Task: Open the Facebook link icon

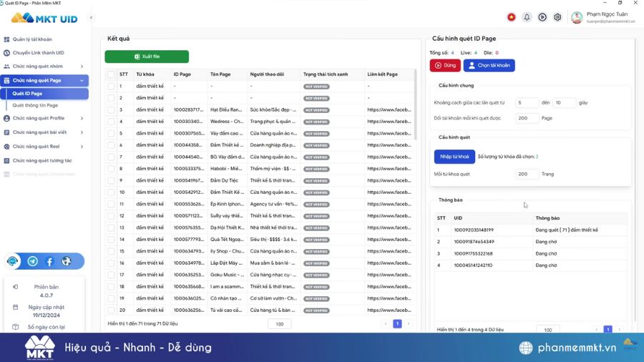Action: coord(49,262)
